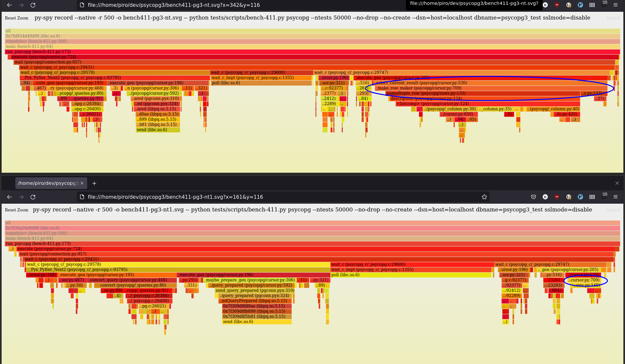Click the bookmark star in lower address bar
The image size is (625, 364).
484,197
